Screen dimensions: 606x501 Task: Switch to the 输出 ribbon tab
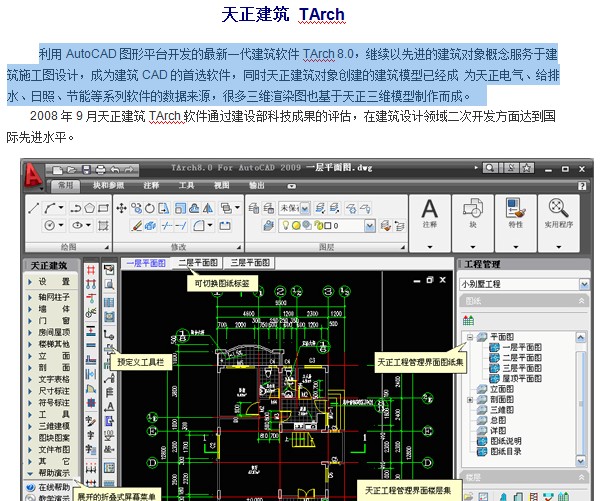(x=256, y=186)
